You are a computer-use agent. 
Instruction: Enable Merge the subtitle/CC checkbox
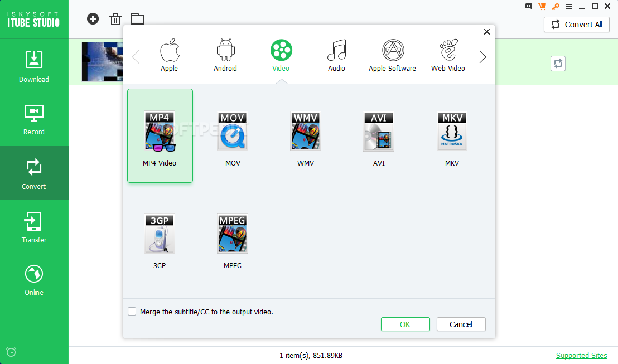[x=132, y=312]
